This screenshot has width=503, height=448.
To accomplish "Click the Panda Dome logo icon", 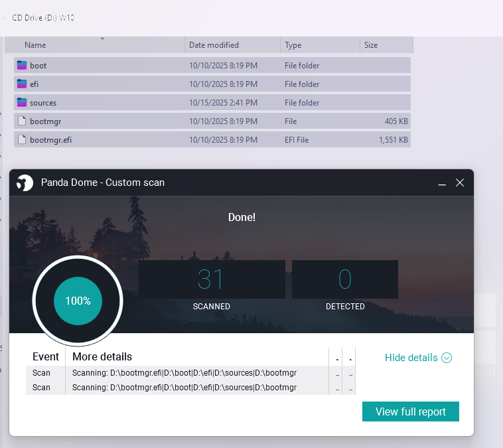I will click(x=25, y=183).
